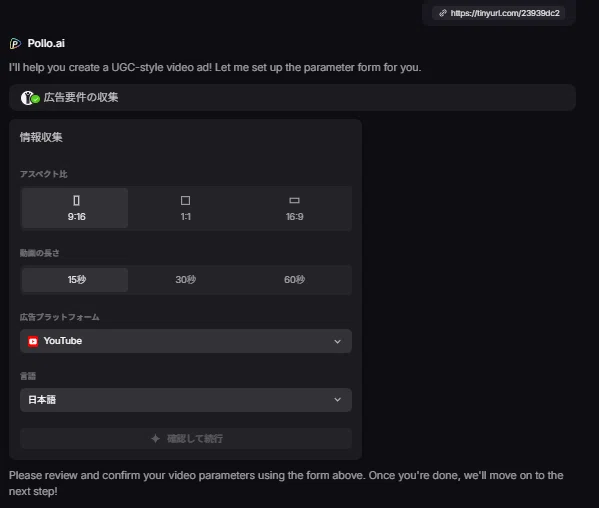Click the red YouTube logo icon

[33, 341]
